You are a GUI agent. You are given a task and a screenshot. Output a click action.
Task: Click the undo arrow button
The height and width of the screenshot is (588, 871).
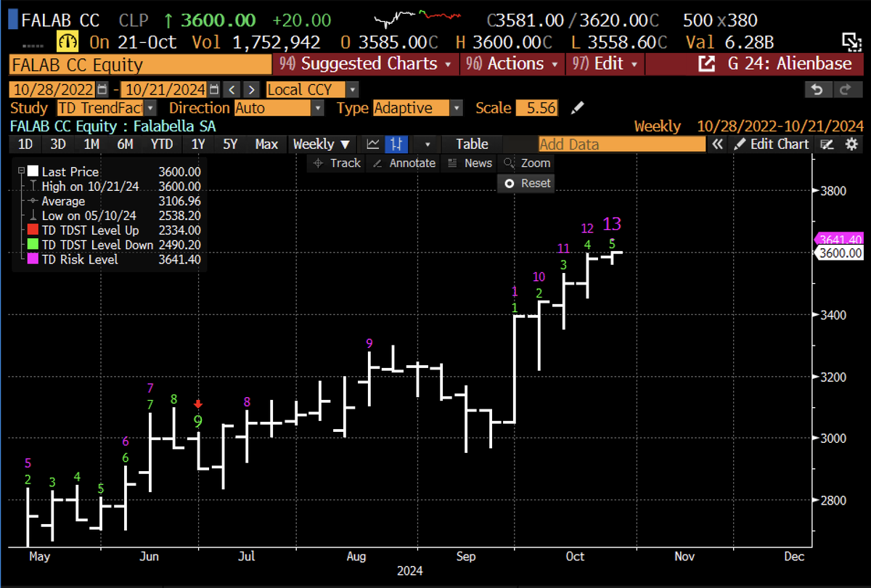click(817, 90)
